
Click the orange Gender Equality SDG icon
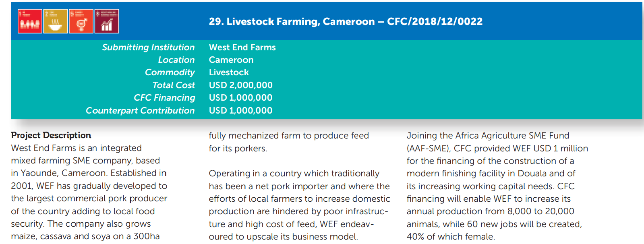[x=81, y=21]
